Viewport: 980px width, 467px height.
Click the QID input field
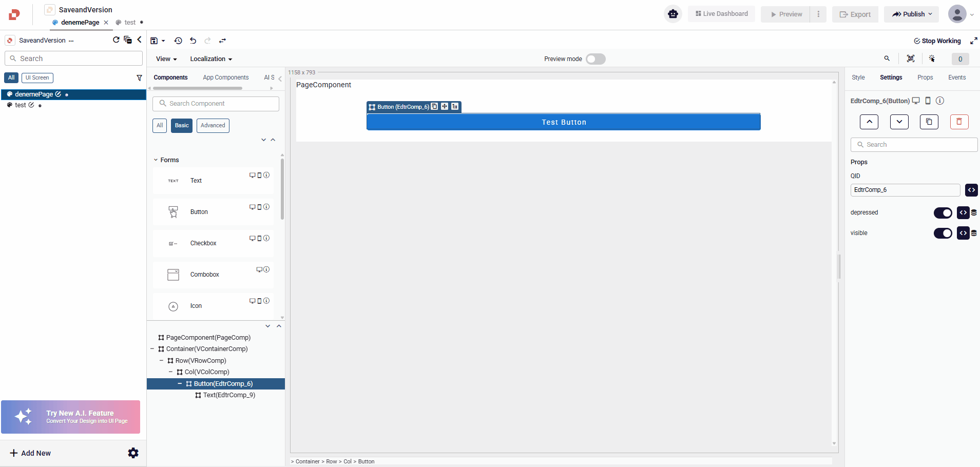point(905,190)
